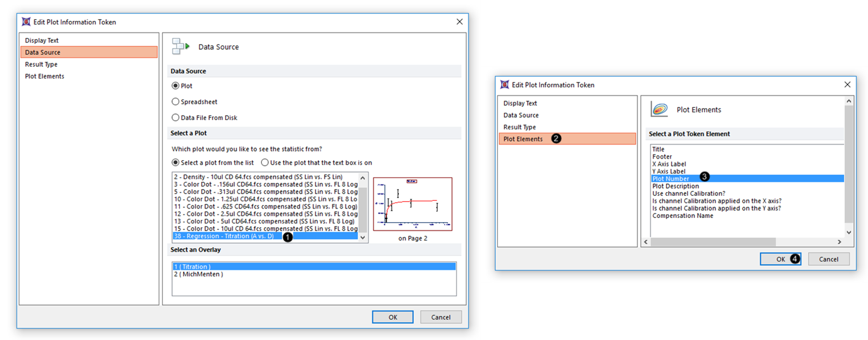Switch to Display Text in right dialog
The width and height of the screenshot is (868, 340).
520,103
